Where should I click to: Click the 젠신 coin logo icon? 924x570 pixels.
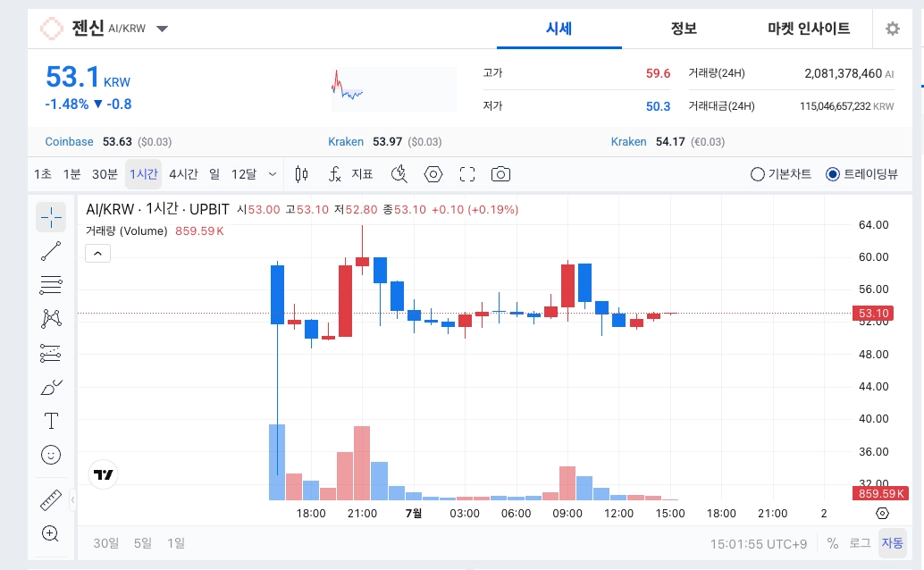[x=51, y=29]
